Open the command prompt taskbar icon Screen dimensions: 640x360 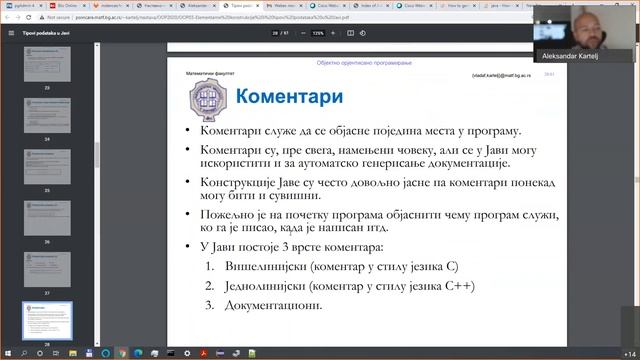(x=171, y=353)
